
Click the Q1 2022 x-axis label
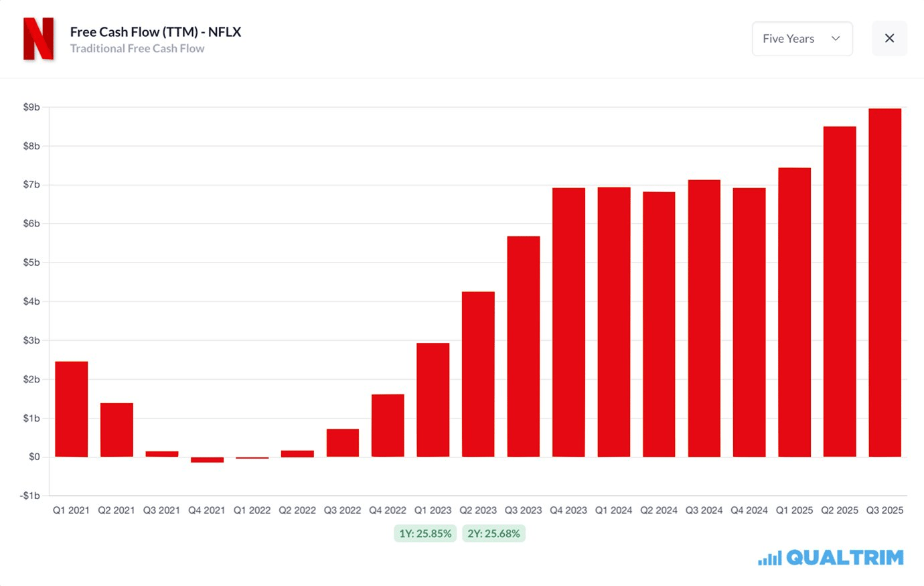pyautogui.click(x=252, y=510)
